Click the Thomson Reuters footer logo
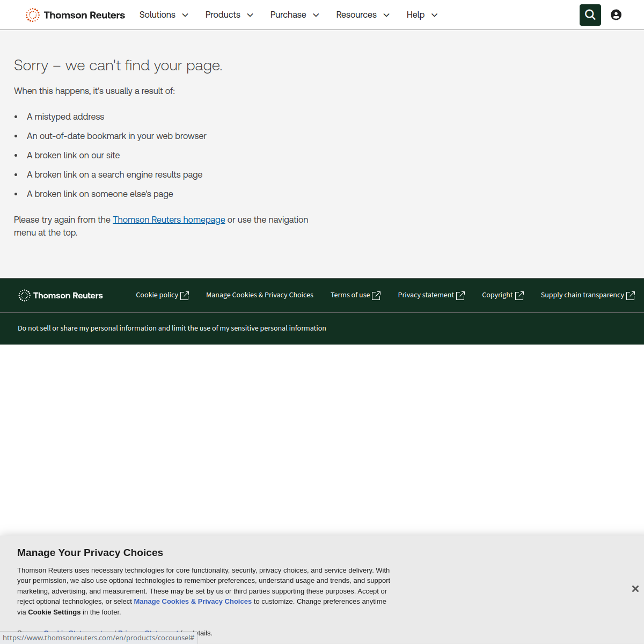The image size is (644, 644). (x=61, y=295)
